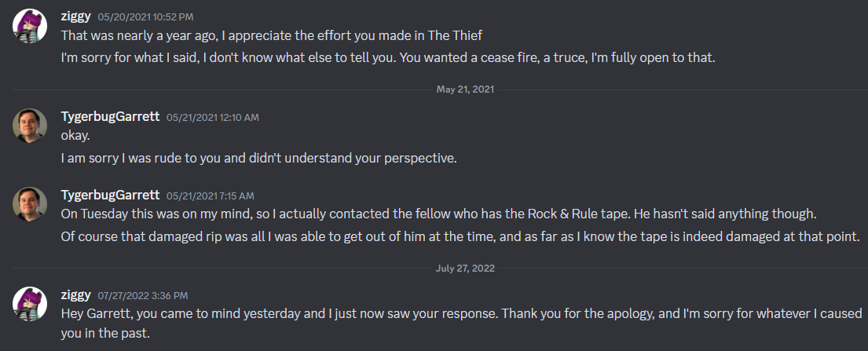Click TygerbugGarrett's avatar next to the "okay." message
The width and height of the screenshot is (868, 351).
point(28,126)
